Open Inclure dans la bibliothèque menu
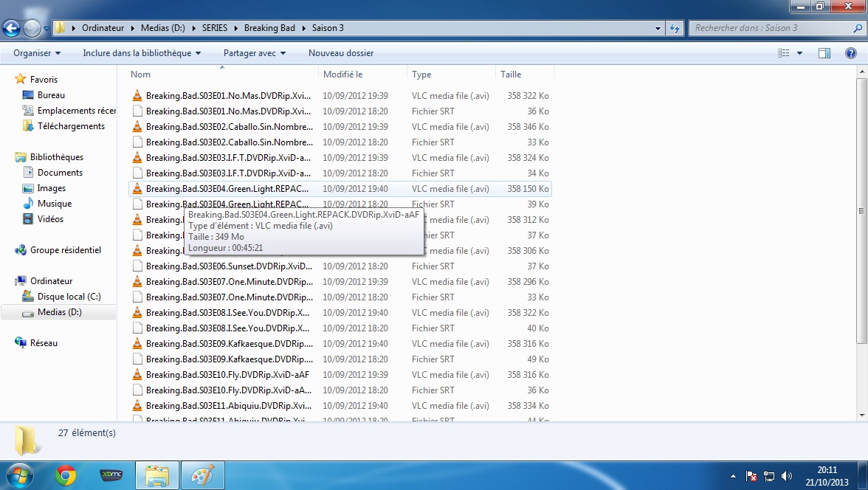 (x=142, y=53)
